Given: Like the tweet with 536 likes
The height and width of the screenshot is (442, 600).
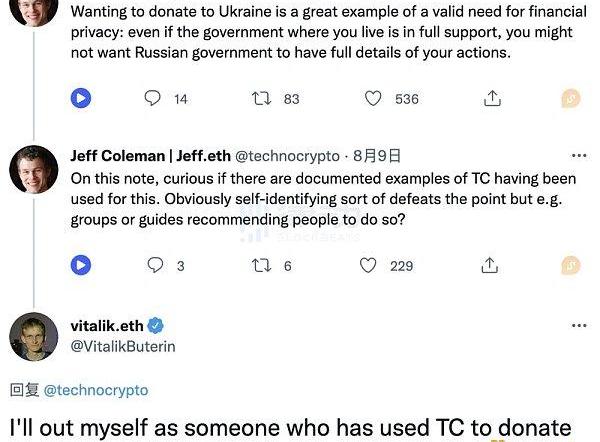Looking at the screenshot, I should point(373,98).
